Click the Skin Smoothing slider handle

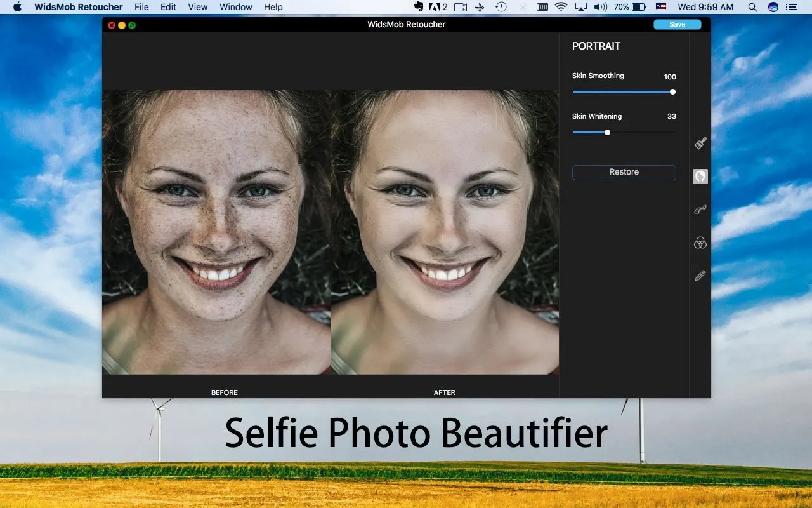click(x=672, y=91)
